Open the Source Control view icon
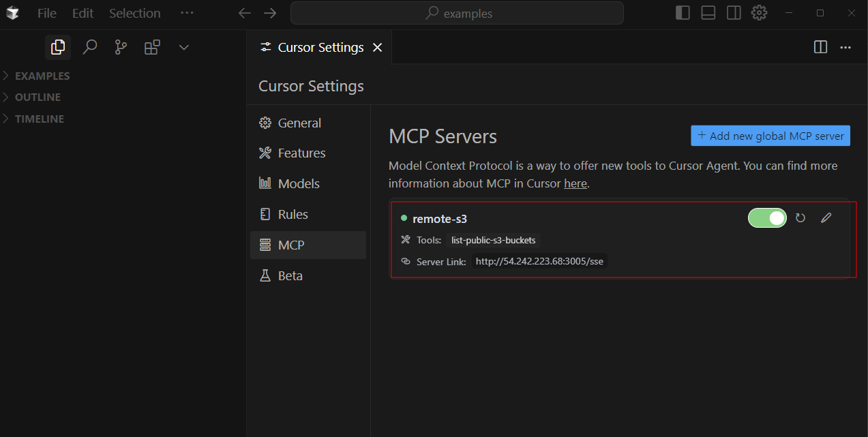The image size is (868, 437). pyautogui.click(x=121, y=47)
